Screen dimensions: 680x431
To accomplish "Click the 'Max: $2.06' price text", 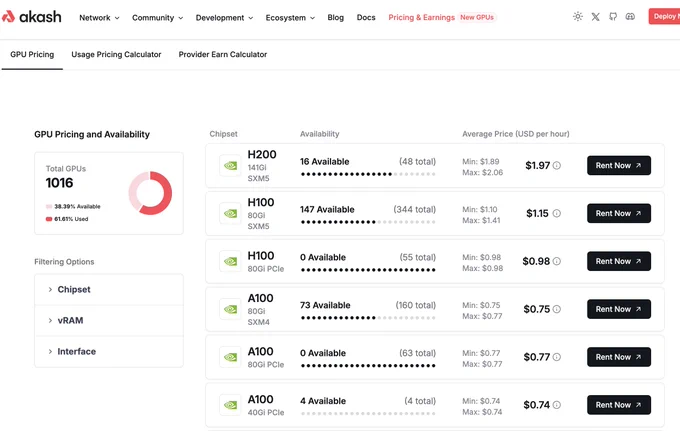I will click(482, 173).
